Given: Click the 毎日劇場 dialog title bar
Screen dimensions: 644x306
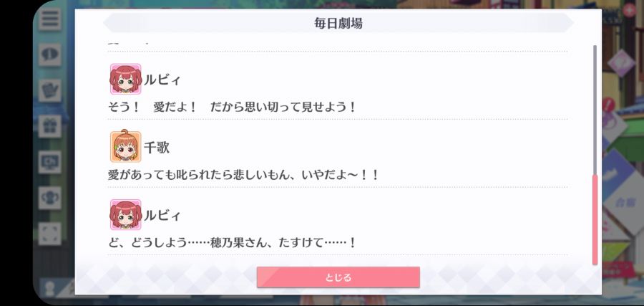Looking at the screenshot, I should pyautogui.click(x=338, y=23).
